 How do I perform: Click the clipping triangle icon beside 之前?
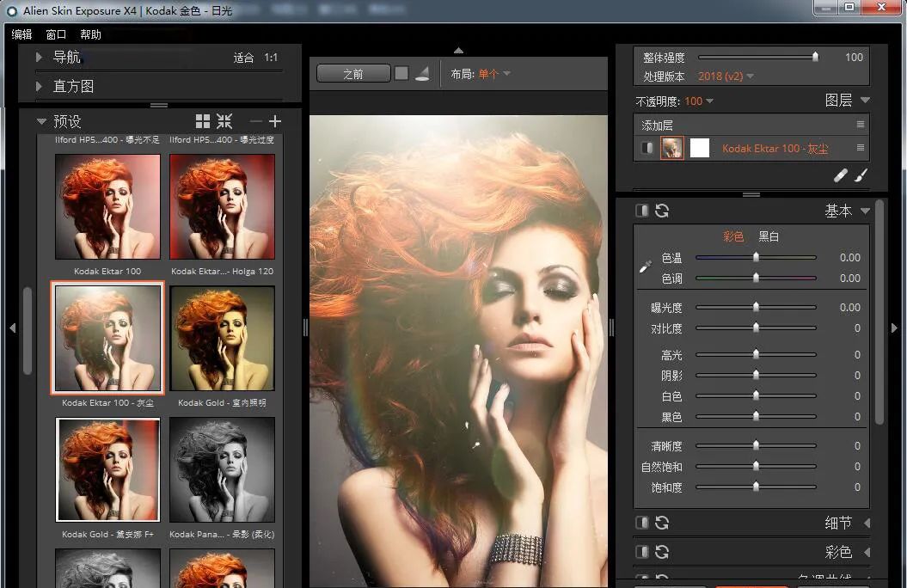click(422, 73)
